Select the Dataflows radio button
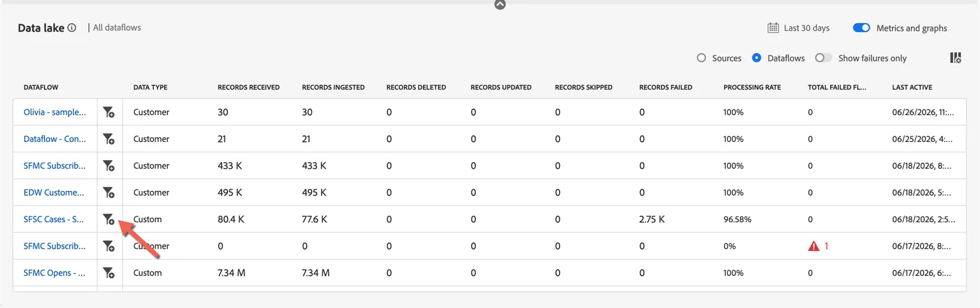 (x=756, y=58)
